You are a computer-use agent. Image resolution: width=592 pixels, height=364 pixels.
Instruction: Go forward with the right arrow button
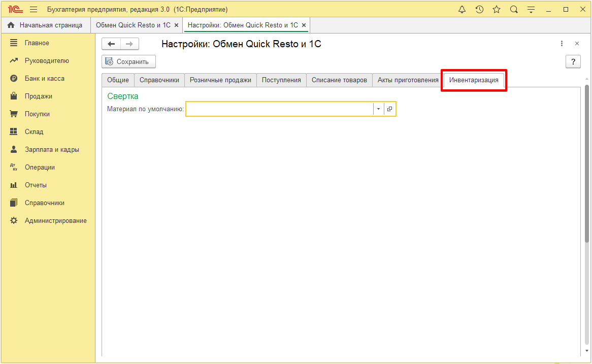(x=129, y=44)
